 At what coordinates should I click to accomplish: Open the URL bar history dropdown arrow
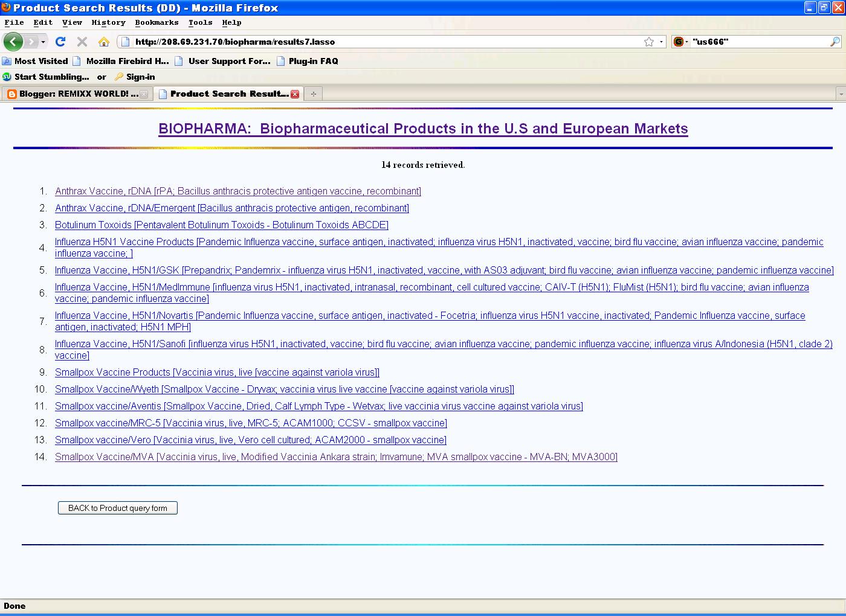(x=662, y=42)
